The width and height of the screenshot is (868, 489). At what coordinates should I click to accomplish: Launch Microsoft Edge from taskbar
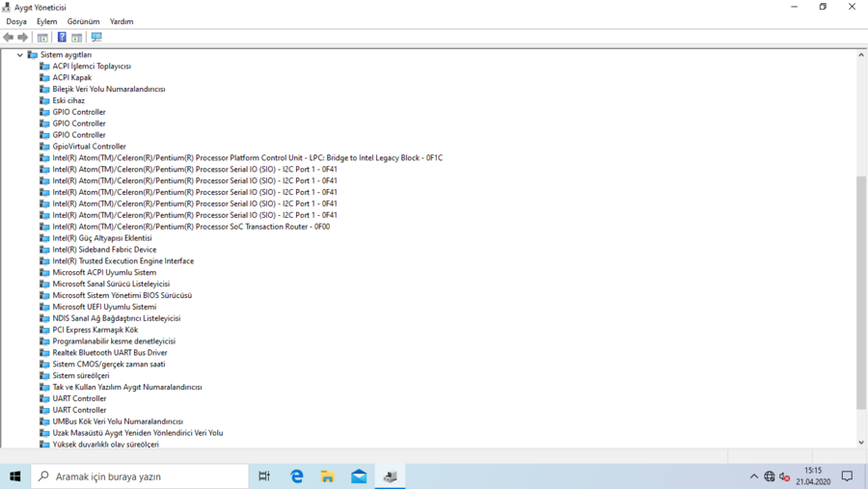[297, 476]
